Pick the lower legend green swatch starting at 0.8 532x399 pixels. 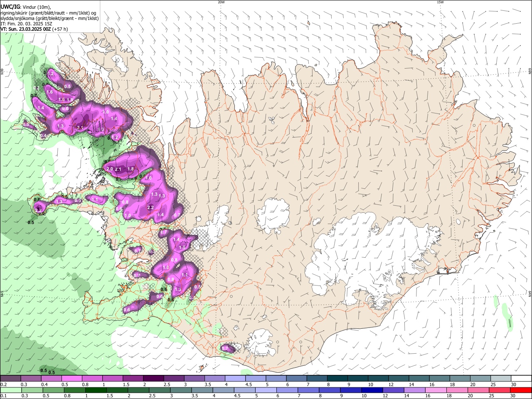click(75, 390)
